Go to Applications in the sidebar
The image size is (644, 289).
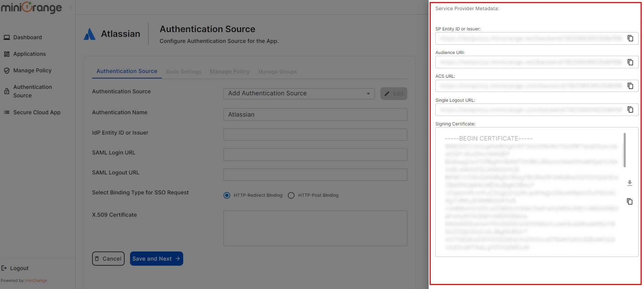point(29,54)
